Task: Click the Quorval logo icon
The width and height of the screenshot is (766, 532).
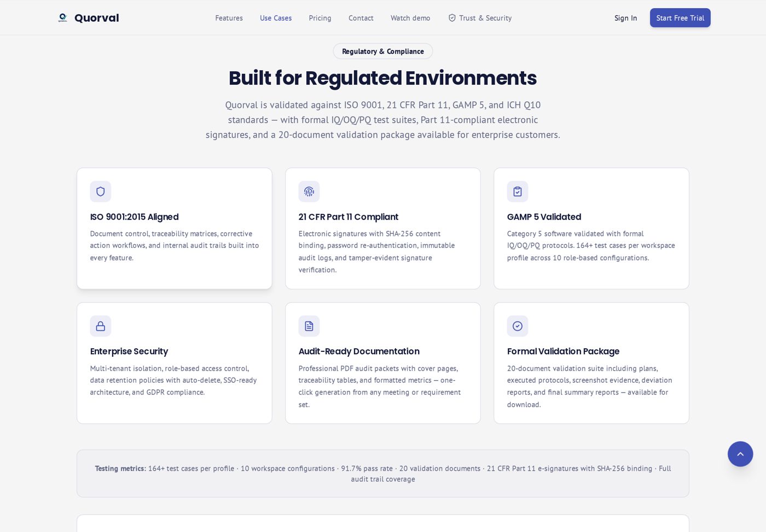Action: click(x=63, y=18)
